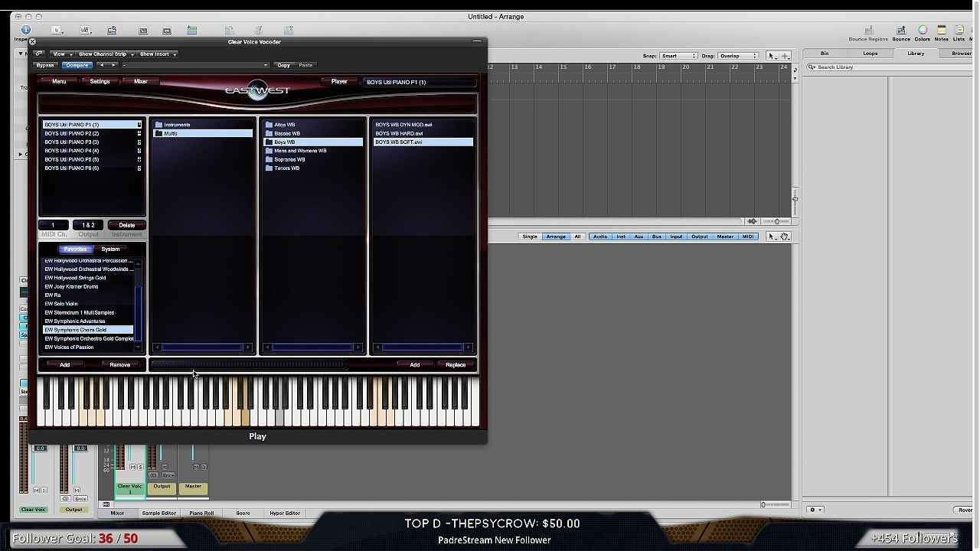Viewport: 980px width, 551px height.
Task: Click Replace to swap the instrument
Action: (456, 365)
